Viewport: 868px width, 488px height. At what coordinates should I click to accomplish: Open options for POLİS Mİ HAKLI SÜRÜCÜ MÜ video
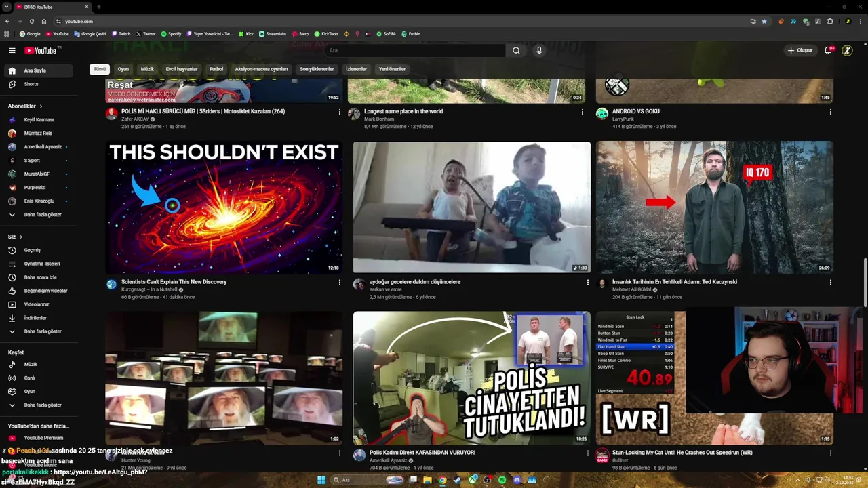point(340,112)
